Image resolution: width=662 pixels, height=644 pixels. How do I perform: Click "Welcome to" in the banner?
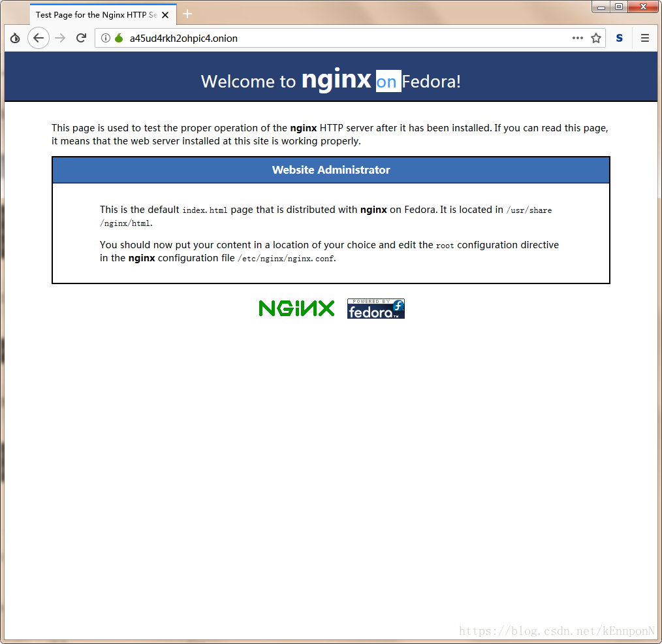pyautogui.click(x=248, y=82)
